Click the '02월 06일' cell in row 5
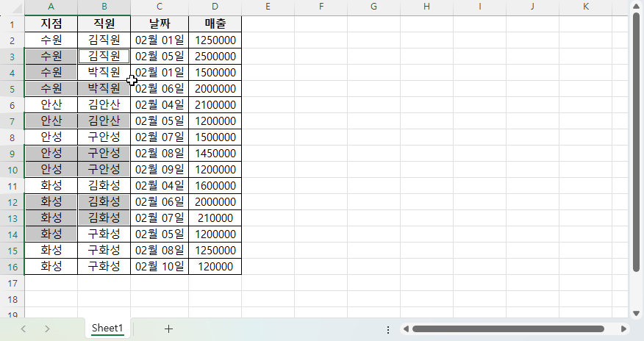Screen dimensions: 644x341 tap(160, 89)
